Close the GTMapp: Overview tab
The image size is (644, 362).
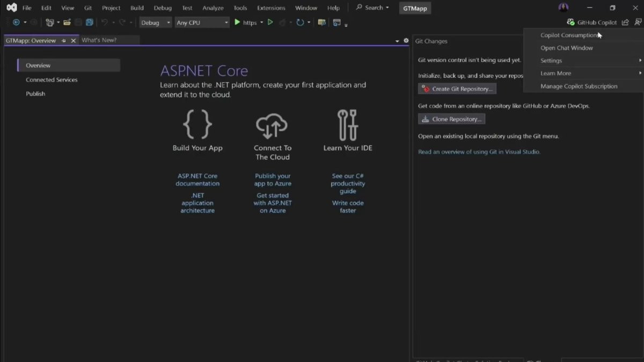pyautogui.click(x=74, y=41)
